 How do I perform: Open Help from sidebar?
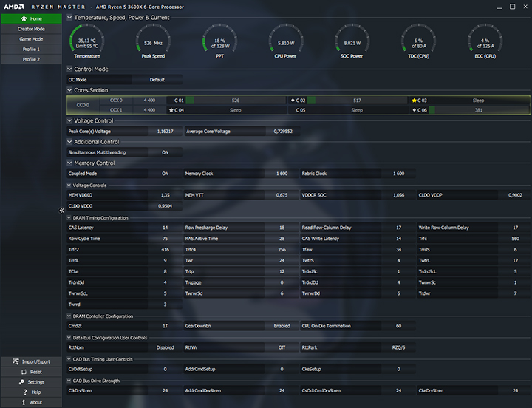pyautogui.click(x=31, y=392)
